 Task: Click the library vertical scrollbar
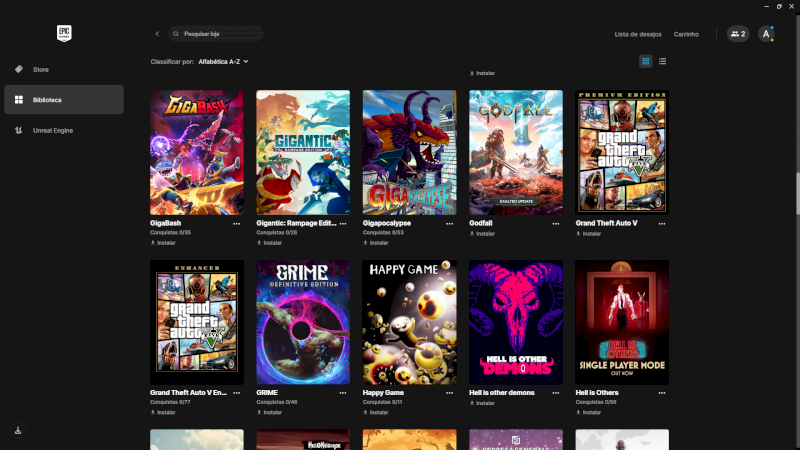(x=797, y=194)
